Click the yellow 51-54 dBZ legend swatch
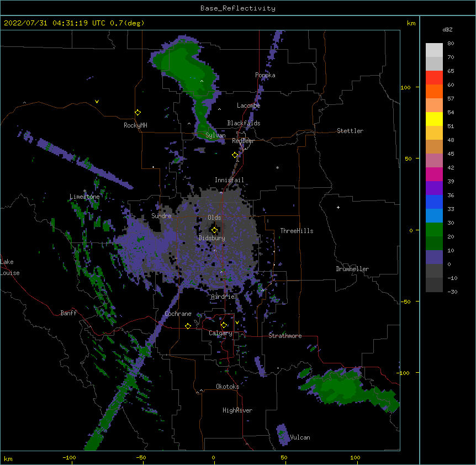Screen dimensions: 476x465 pos(434,119)
